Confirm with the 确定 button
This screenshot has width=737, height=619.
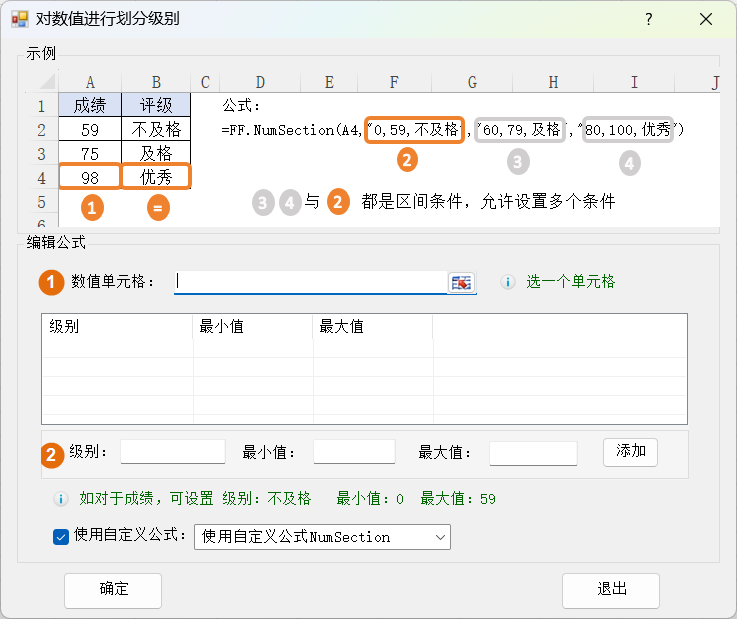113,590
